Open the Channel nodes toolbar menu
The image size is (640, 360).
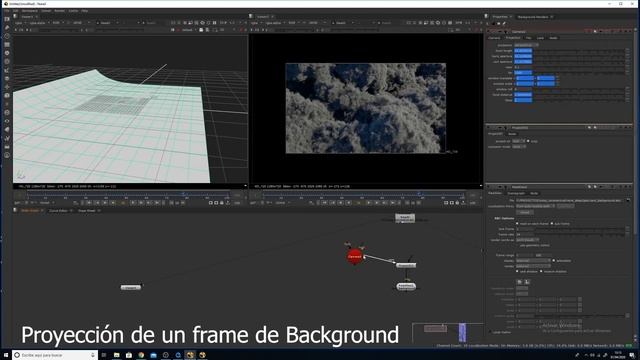point(7,44)
